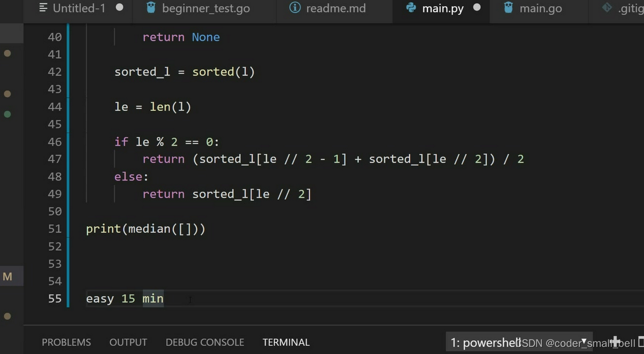Open the powershell terminal selector dropdown
Viewport: 644px width, 354px height.
[519, 342]
